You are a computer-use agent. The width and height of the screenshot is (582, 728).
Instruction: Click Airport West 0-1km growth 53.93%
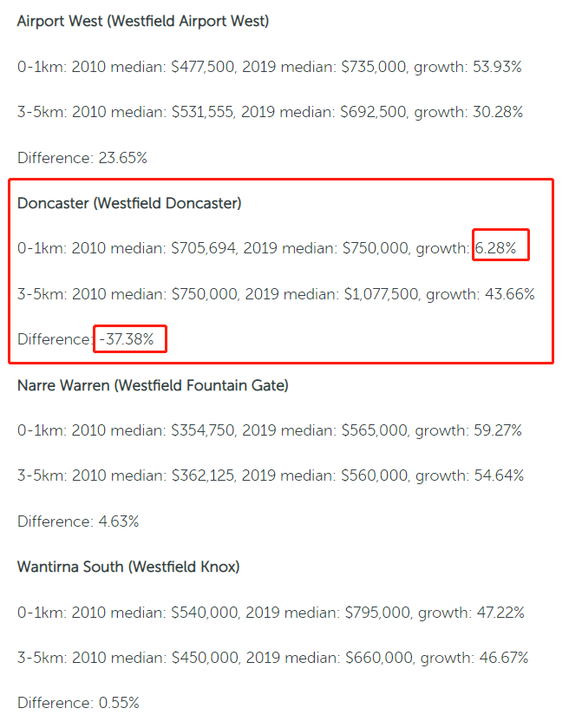(497, 67)
